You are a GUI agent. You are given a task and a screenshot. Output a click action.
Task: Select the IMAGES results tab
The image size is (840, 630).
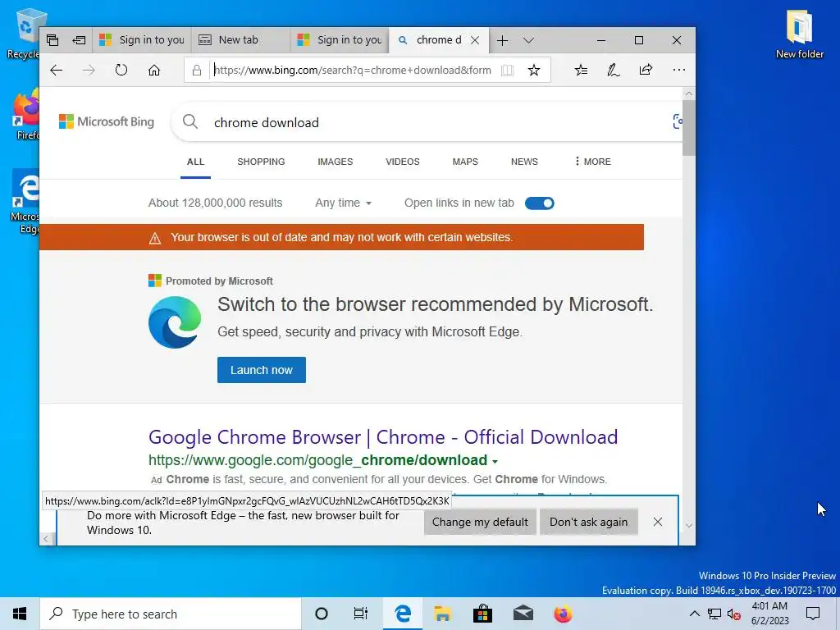(x=336, y=162)
